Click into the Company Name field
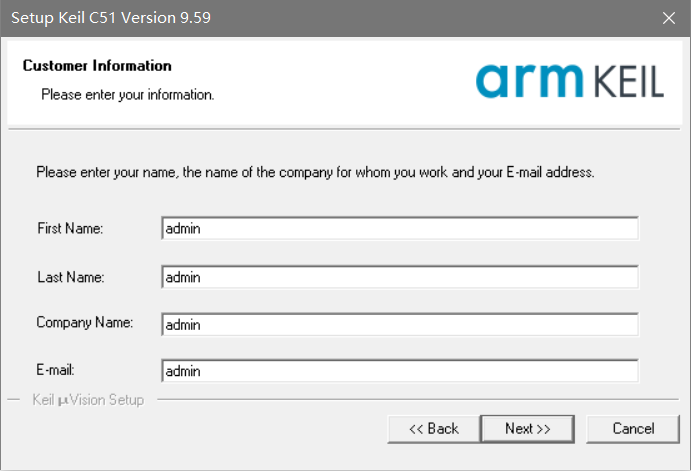This screenshot has height=471, width=691. coord(400,325)
